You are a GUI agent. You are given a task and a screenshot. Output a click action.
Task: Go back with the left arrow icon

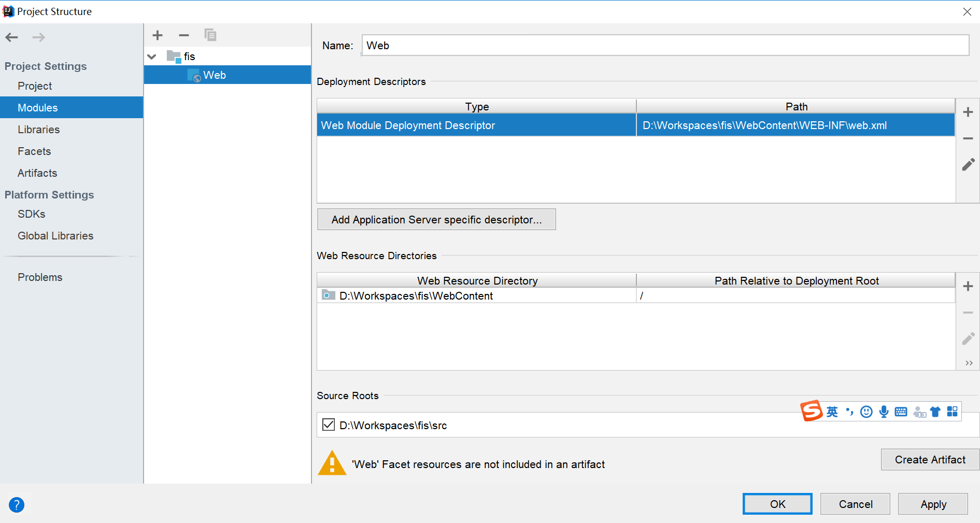pyautogui.click(x=11, y=37)
